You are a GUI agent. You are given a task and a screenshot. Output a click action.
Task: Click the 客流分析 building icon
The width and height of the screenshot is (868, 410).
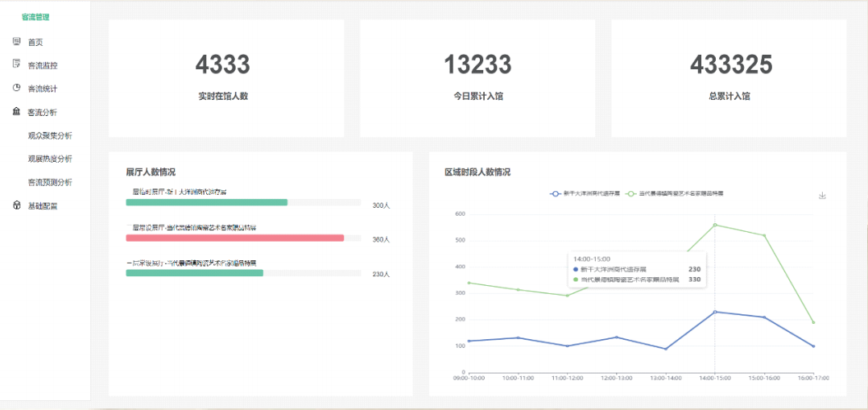(x=17, y=112)
